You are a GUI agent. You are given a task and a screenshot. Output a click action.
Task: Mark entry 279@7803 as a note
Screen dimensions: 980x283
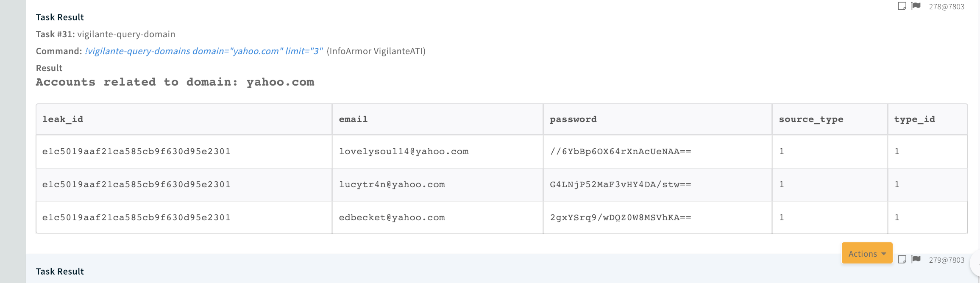click(x=902, y=259)
